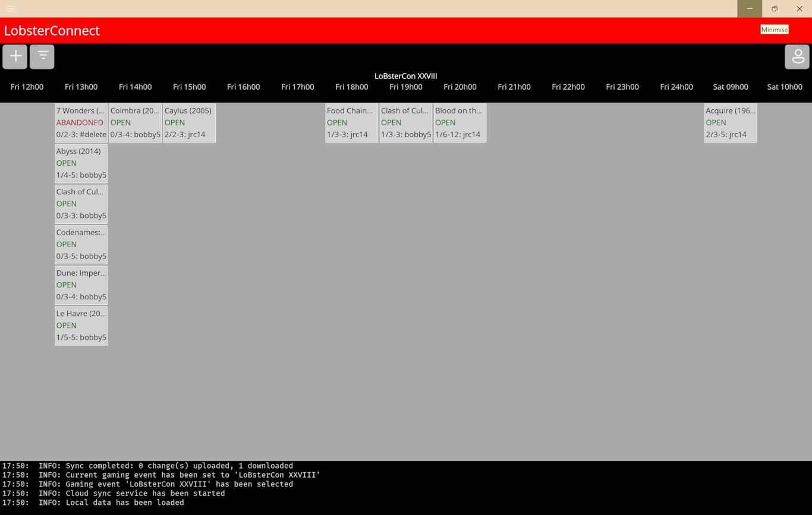This screenshot has height=515, width=812.
Task: Select the Fri 21h00 time slot header
Action: [x=514, y=87]
